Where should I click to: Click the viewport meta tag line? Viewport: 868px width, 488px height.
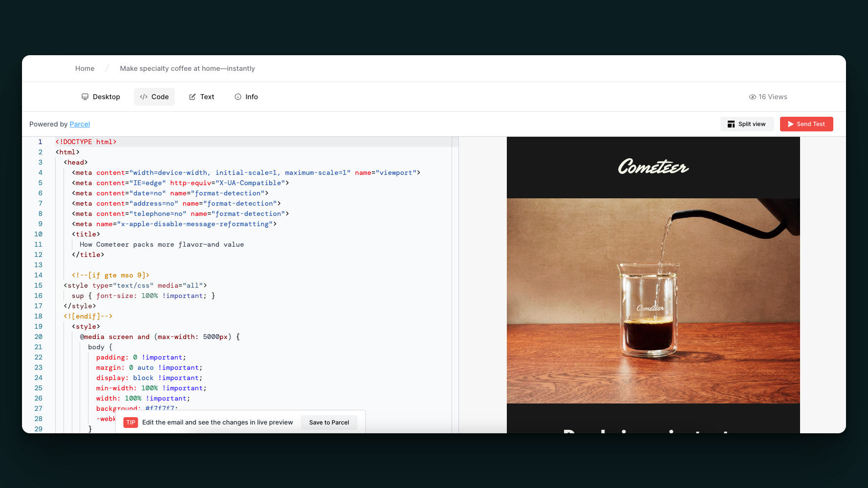click(246, 172)
